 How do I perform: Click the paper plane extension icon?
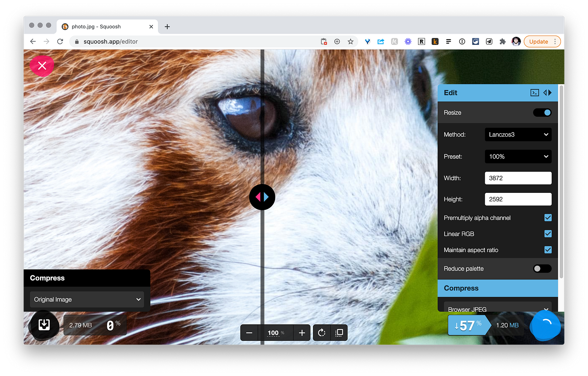[489, 41]
